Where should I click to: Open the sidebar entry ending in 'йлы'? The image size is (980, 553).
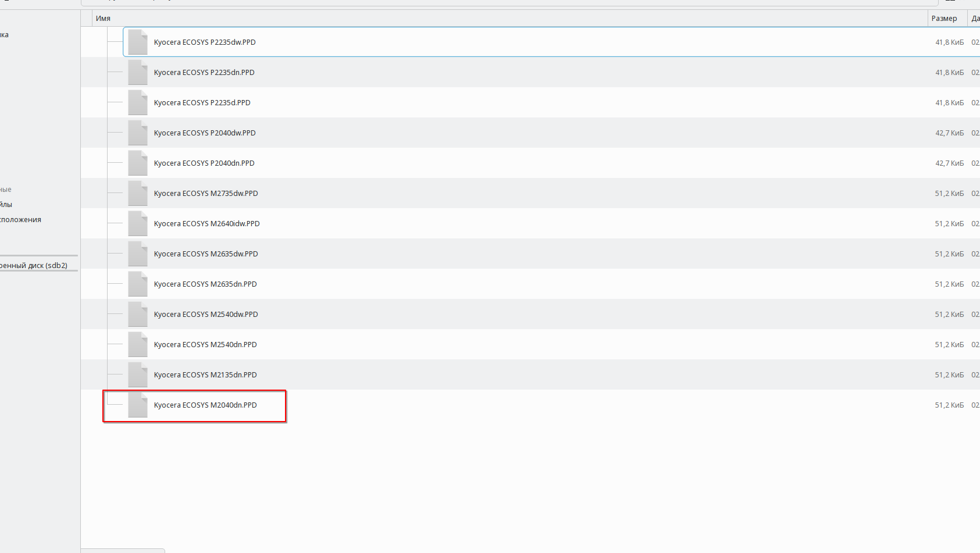click(6, 204)
